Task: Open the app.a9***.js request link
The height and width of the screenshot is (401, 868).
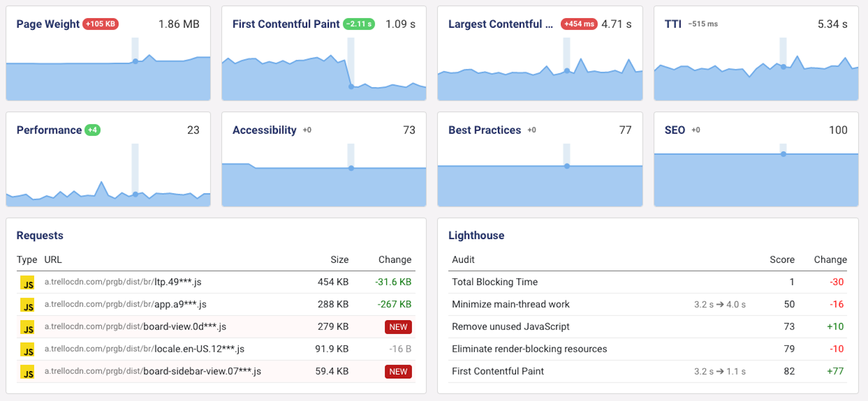Action: 125,305
